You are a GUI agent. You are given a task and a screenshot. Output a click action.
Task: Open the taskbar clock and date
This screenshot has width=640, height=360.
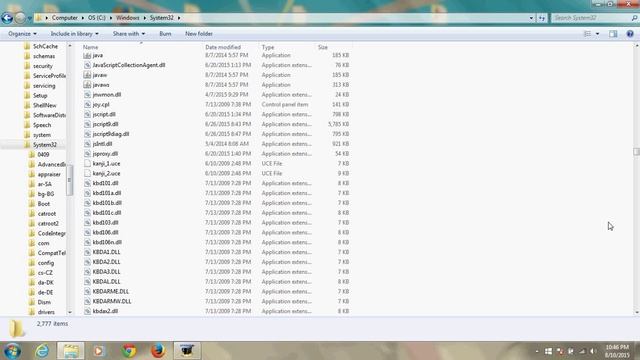pos(618,351)
